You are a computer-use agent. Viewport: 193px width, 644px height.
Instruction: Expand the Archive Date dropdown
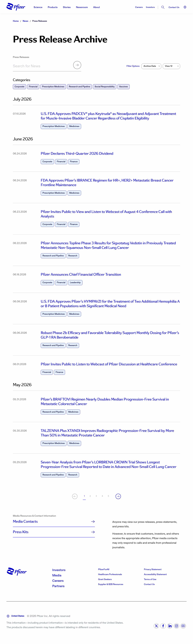tap(151, 66)
